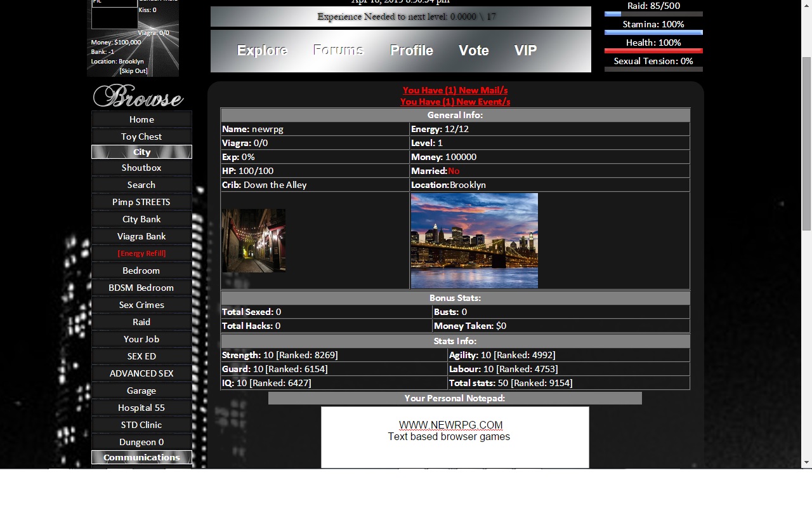Click the Down the Alley crib thumbnail
The image size is (812, 508).
click(x=254, y=241)
